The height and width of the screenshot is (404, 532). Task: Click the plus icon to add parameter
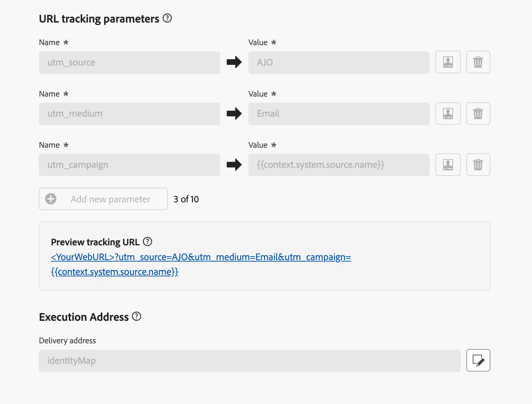pos(51,199)
